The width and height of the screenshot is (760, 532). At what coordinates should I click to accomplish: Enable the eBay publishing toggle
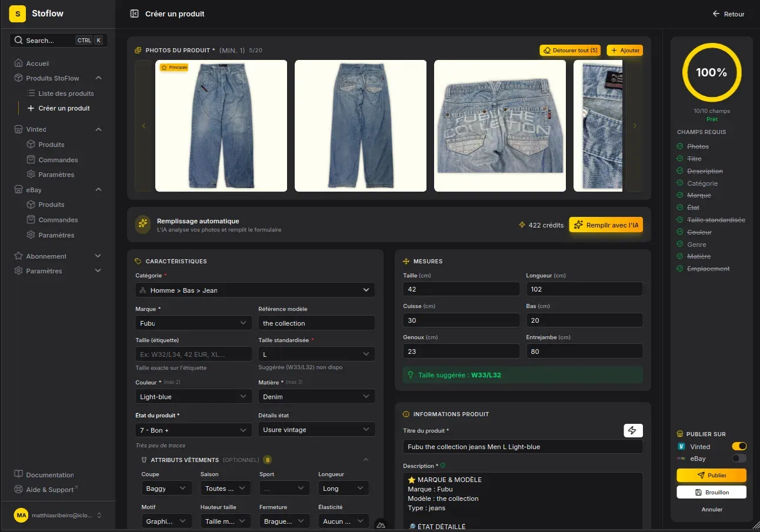[x=739, y=458]
